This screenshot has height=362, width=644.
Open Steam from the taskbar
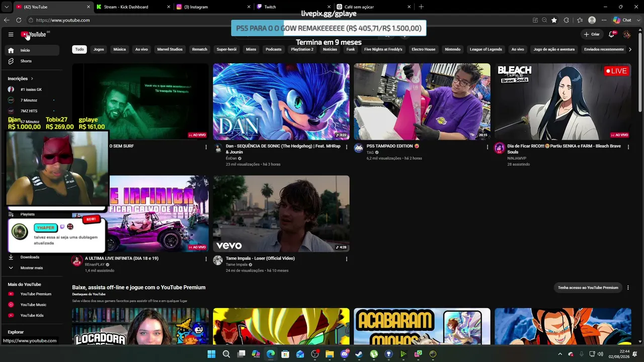tap(359, 354)
